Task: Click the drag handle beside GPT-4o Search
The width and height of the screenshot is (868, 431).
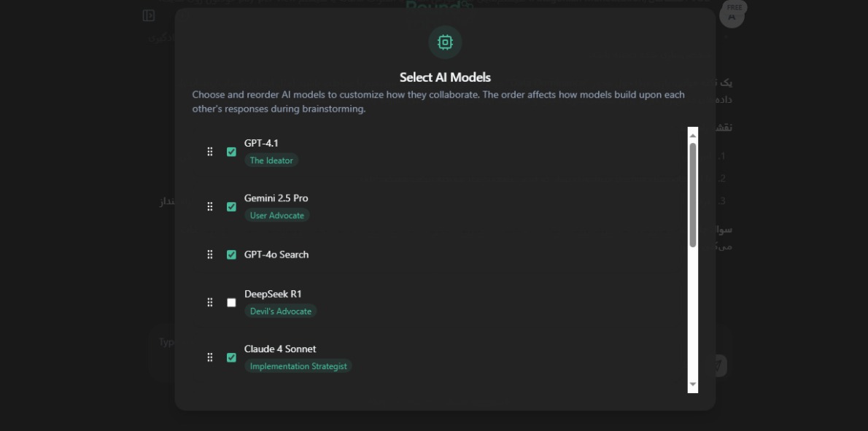Action: pos(210,255)
